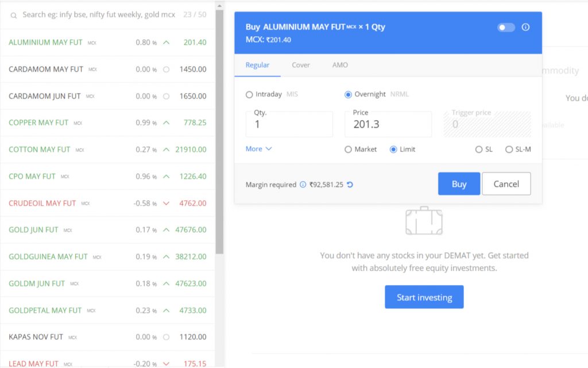
Task: Click the Price input field
Action: coord(388,124)
